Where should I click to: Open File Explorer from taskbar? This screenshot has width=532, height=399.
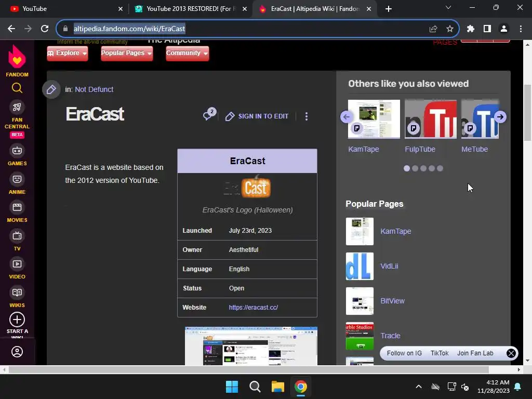[x=277, y=387]
